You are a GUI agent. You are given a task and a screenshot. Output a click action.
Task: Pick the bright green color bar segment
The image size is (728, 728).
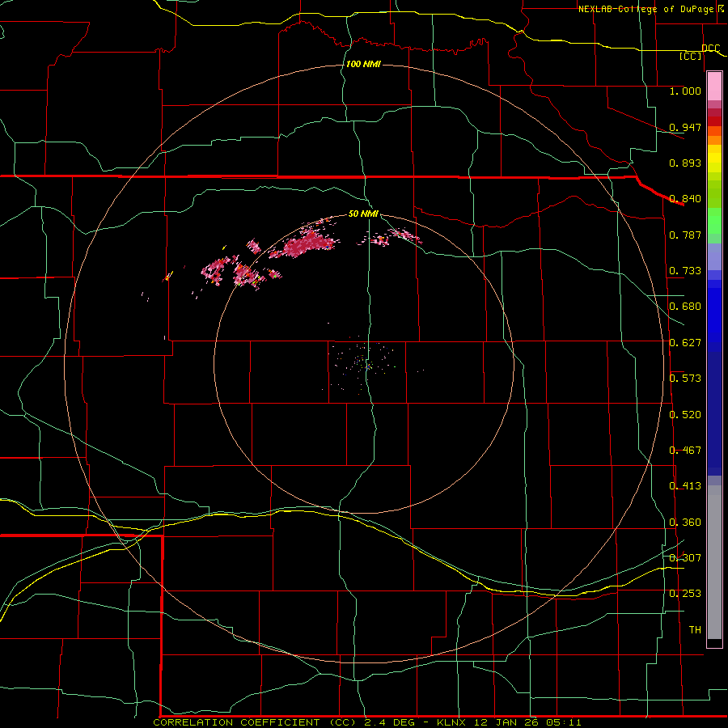[714, 220]
